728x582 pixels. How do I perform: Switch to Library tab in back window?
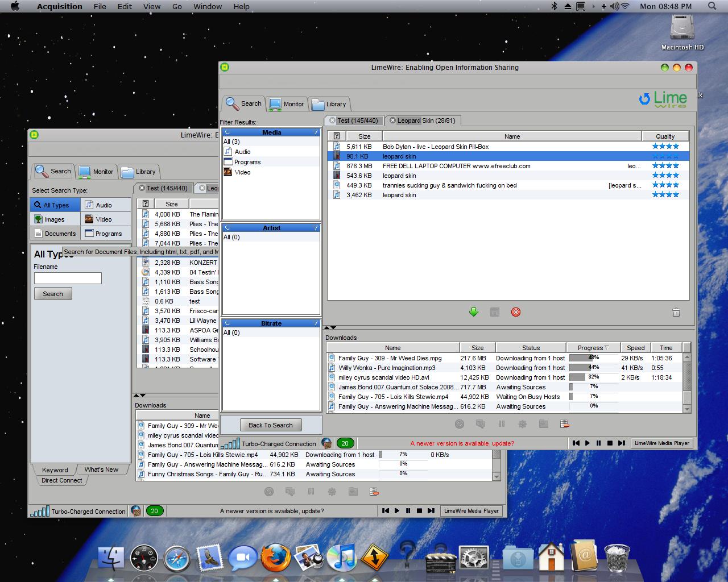[x=138, y=172]
